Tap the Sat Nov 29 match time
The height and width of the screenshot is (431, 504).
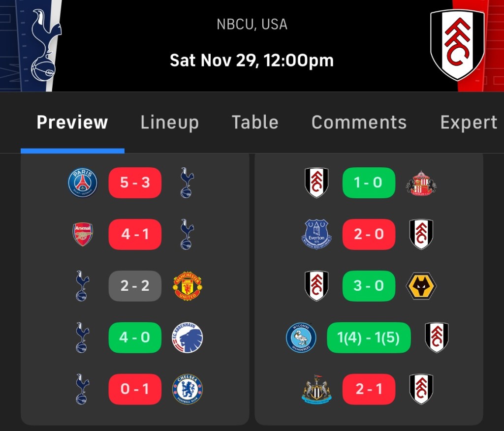[x=252, y=61]
